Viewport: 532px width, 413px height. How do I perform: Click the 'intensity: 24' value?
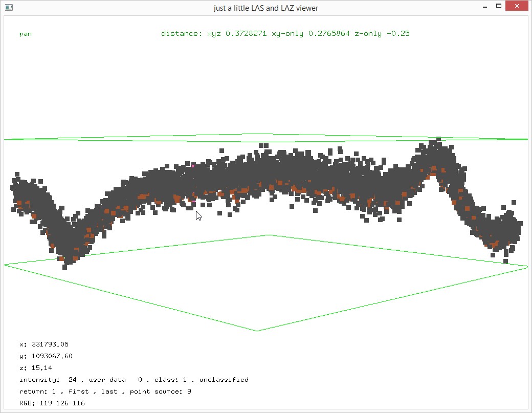tap(48, 380)
